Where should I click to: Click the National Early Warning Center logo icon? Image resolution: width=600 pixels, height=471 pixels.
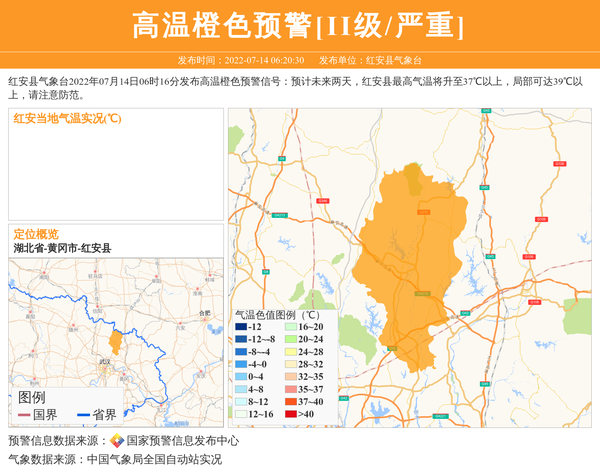(x=116, y=441)
